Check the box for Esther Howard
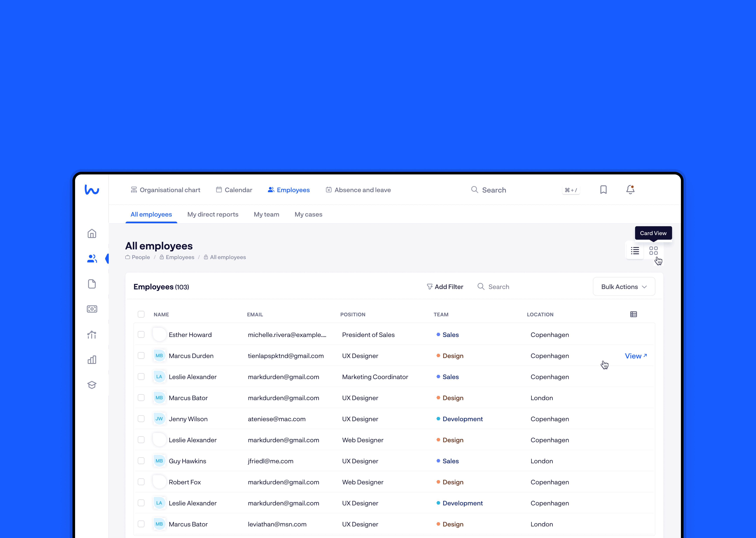 tap(141, 335)
